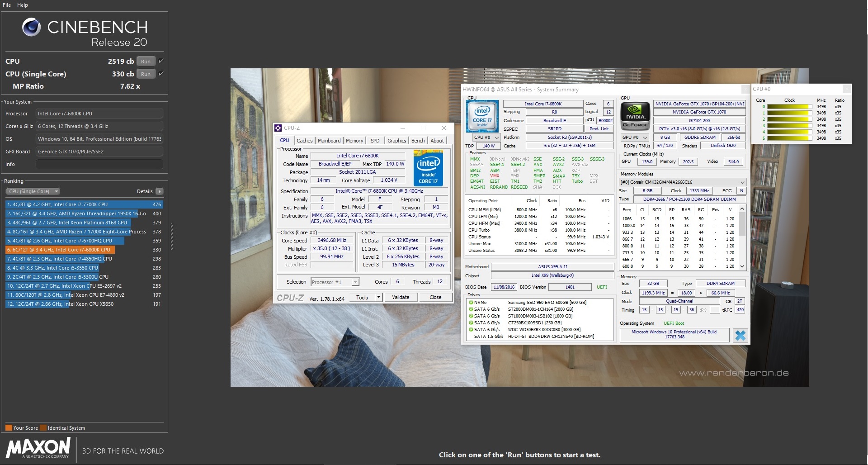The width and height of the screenshot is (868, 465).
Task: Click the status icon beside CT250BX100SSD1 drive
Action: point(471,323)
